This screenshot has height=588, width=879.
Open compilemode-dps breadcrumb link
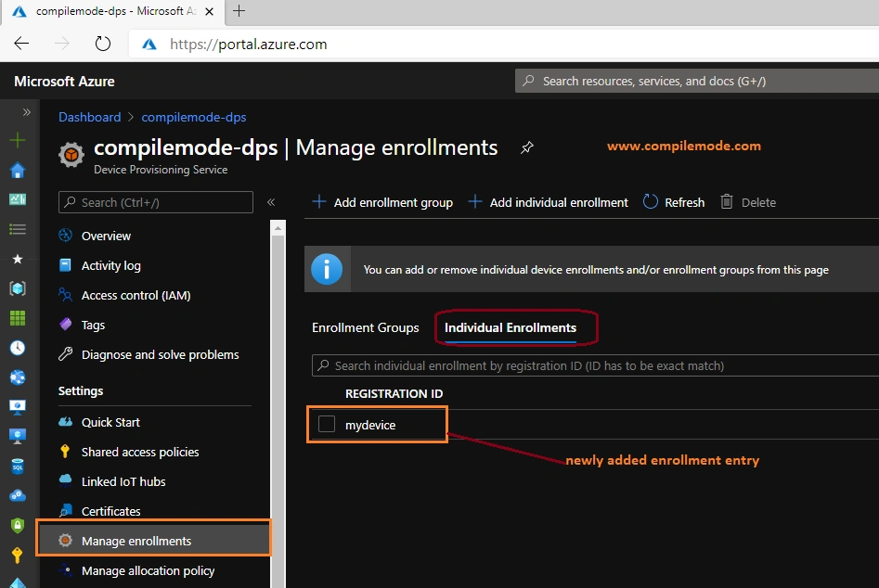(193, 117)
